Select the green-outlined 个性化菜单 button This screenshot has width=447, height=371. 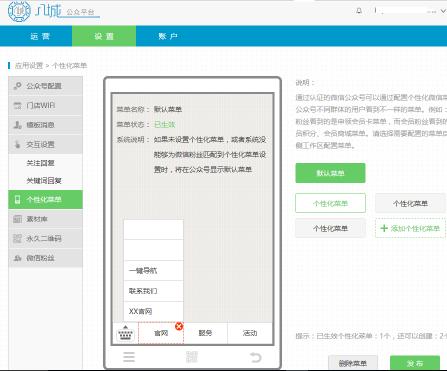point(330,203)
